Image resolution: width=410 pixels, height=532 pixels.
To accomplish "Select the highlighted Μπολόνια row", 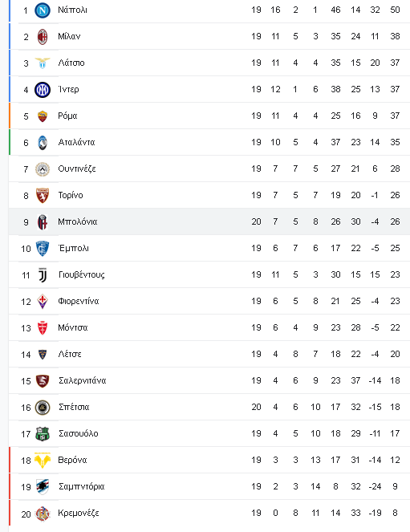I will 209,222.
